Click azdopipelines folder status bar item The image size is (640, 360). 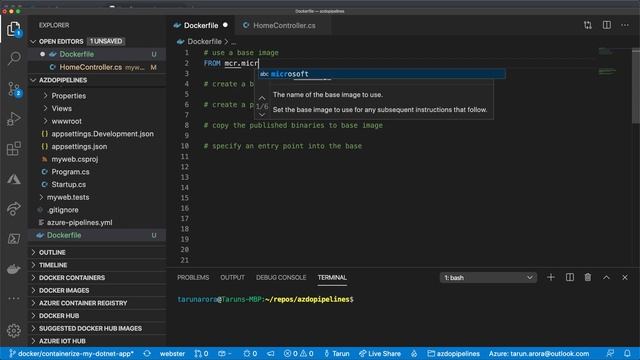tap(453, 353)
